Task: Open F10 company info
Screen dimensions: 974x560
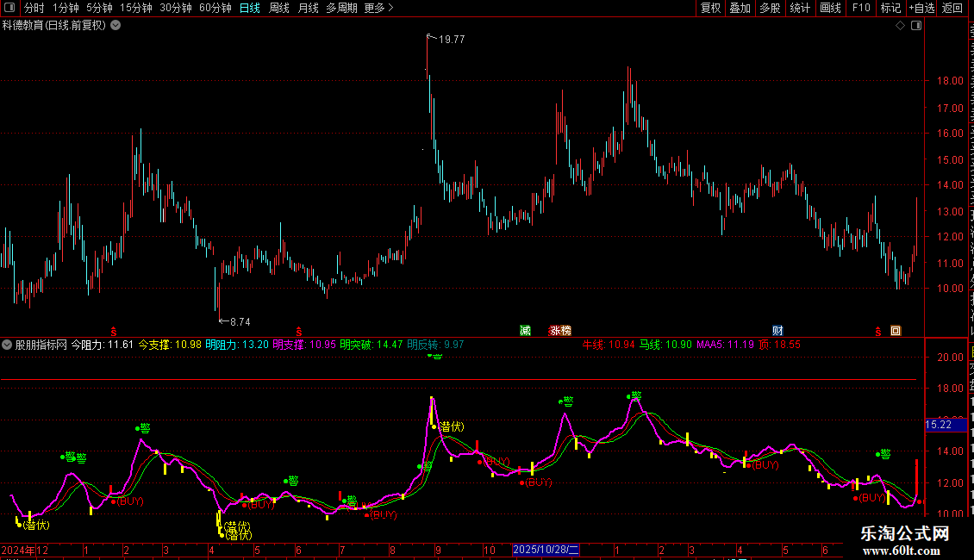Action: click(x=861, y=8)
